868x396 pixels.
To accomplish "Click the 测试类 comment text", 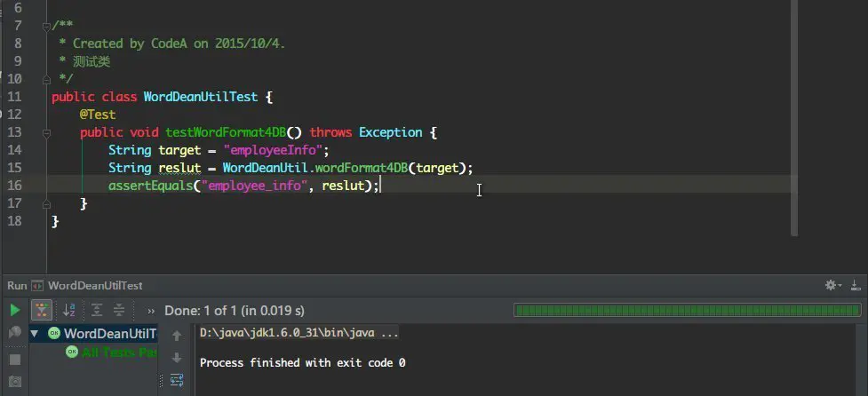I will coord(92,61).
